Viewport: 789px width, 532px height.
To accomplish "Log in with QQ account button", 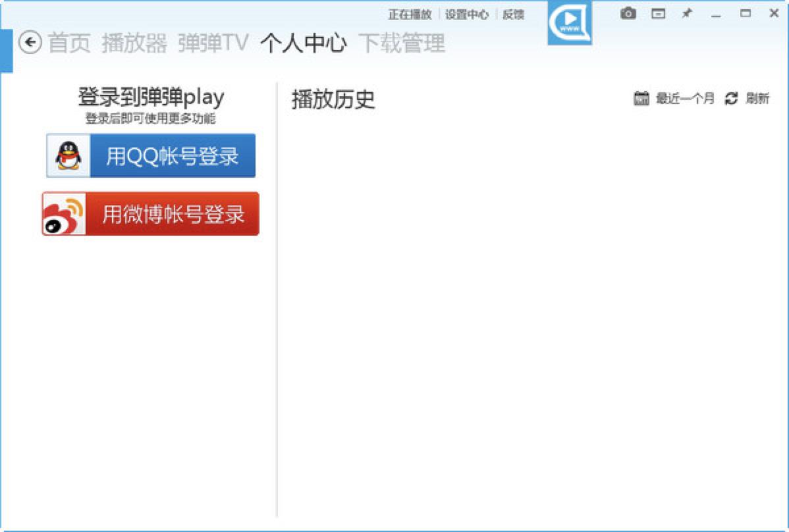I will [151, 155].
